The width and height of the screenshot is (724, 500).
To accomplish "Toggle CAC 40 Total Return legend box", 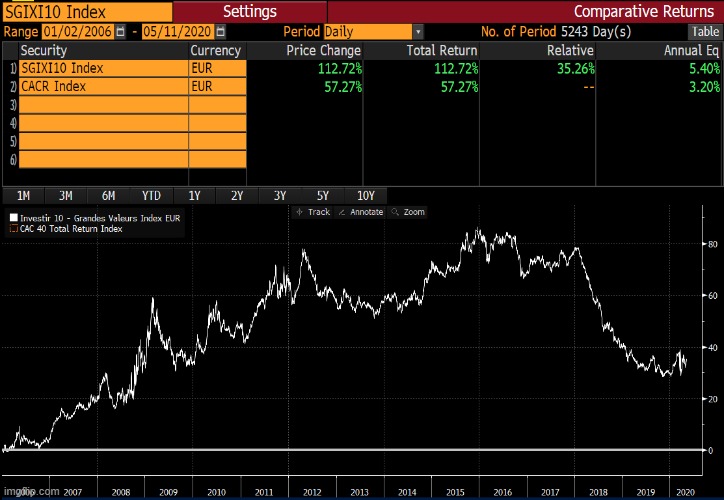I will tap(13, 229).
